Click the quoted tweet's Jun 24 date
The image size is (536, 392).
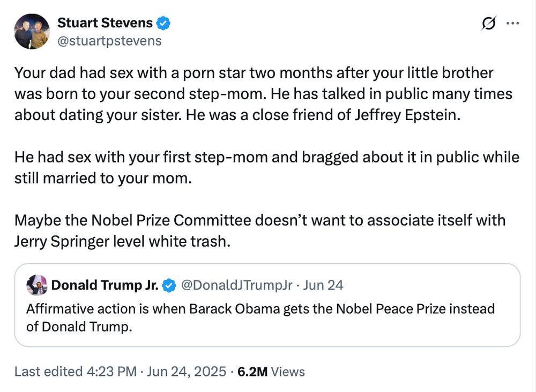(x=323, y=285)
